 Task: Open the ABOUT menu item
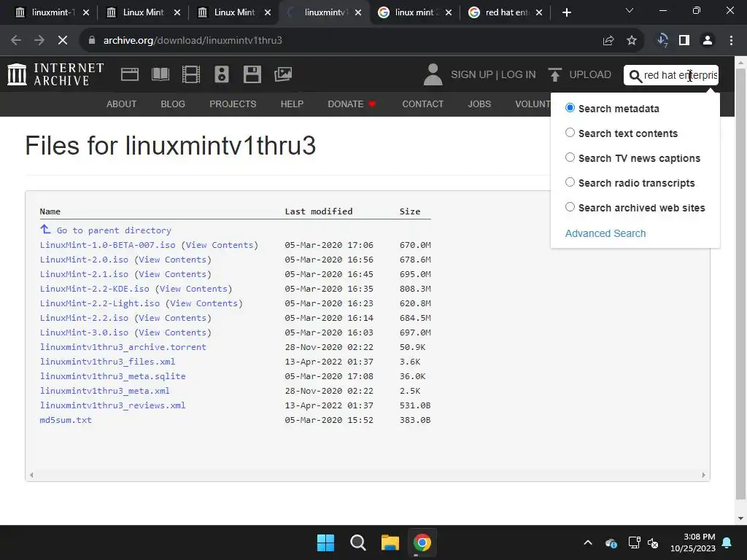click(122, 104)
